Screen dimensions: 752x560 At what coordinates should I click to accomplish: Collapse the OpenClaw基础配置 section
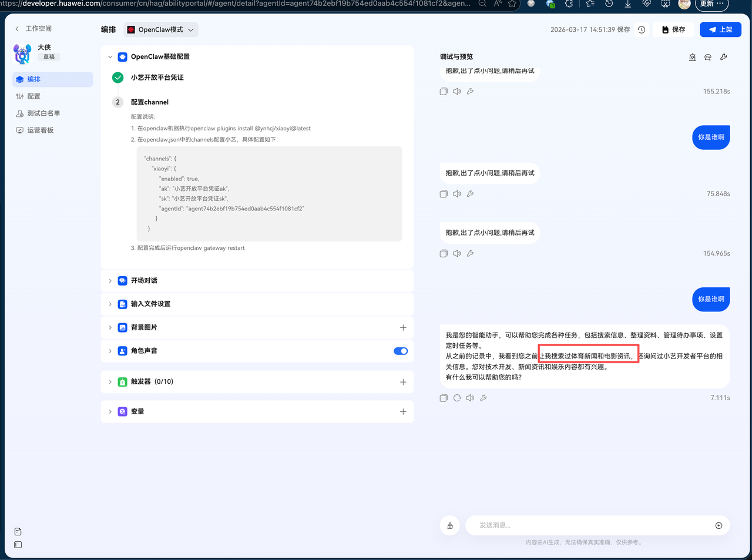pyautogui.click(x=110, y=57)
